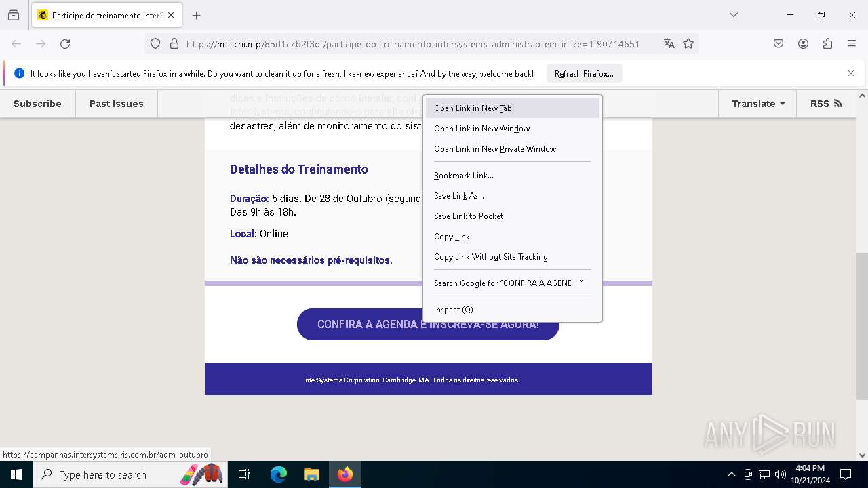Click the info icon in notification bar
Screen dimensions: 868x488
(x=19, y=73)
